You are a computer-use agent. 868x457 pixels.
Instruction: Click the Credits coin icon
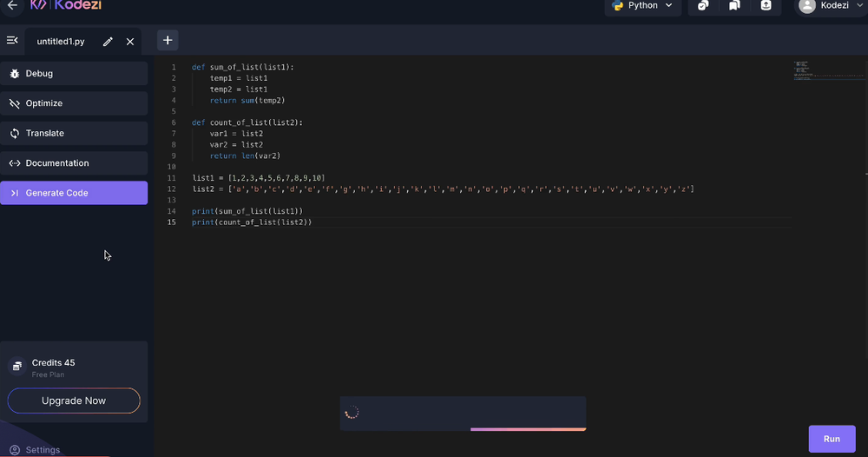tap(17, 366)
